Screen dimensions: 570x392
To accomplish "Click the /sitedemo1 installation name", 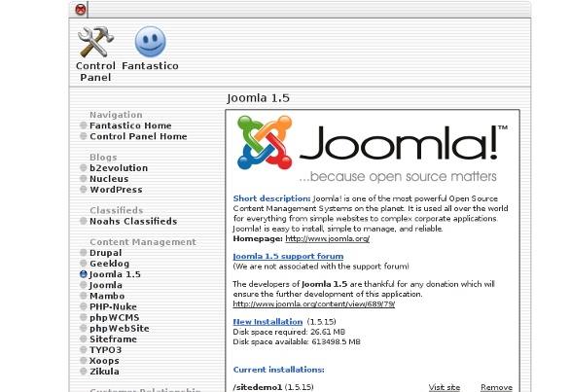I will tap(258, 387).
